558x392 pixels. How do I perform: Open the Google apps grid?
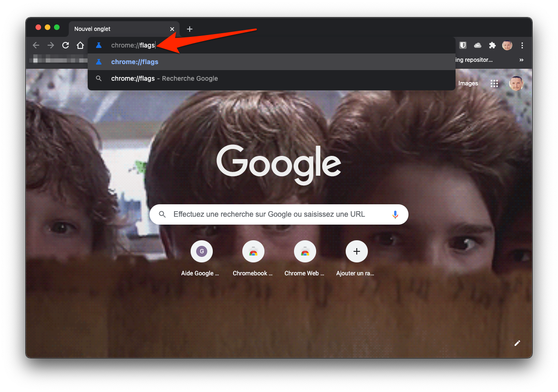[494, 83]
